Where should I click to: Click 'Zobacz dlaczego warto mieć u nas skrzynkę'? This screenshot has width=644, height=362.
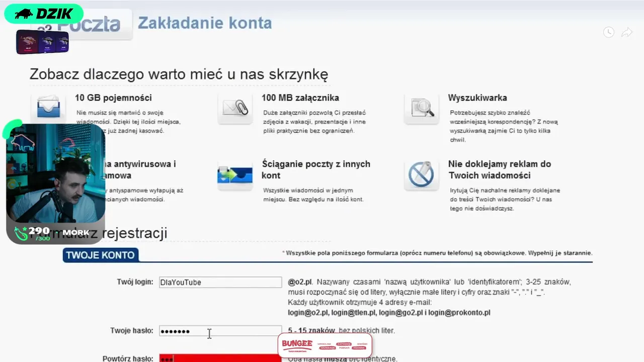[179, 74]
